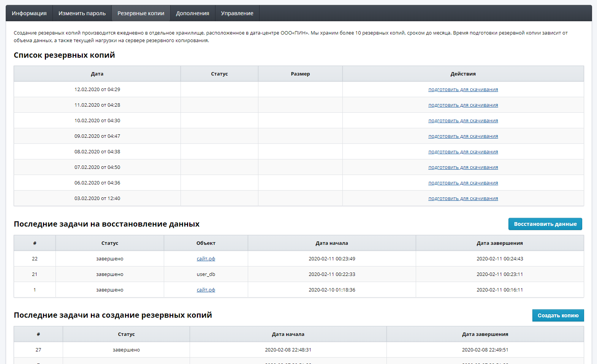
Task: Prepare 09.02.2020 backup for download
Action: pyautogui.click(x=463, y=136)
